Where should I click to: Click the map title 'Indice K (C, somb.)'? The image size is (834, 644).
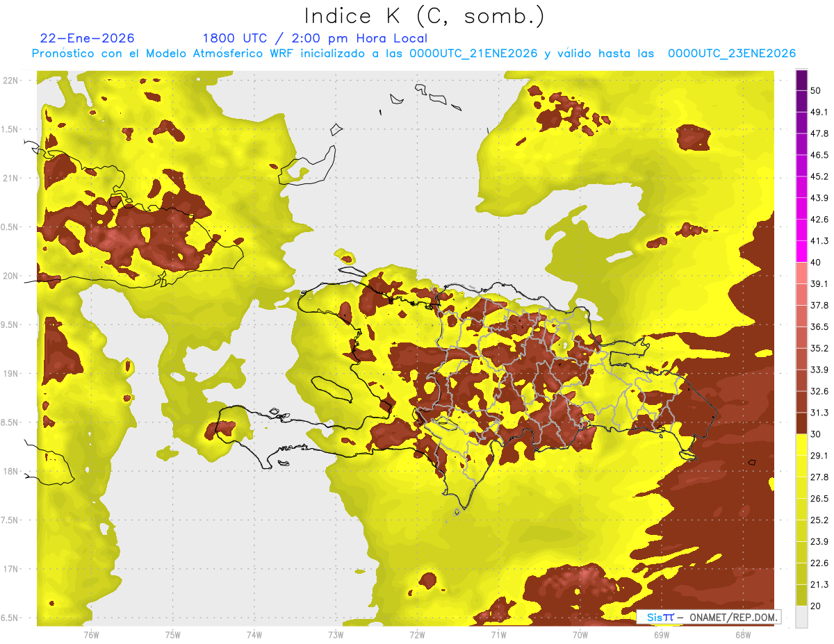tap(424, 16)
